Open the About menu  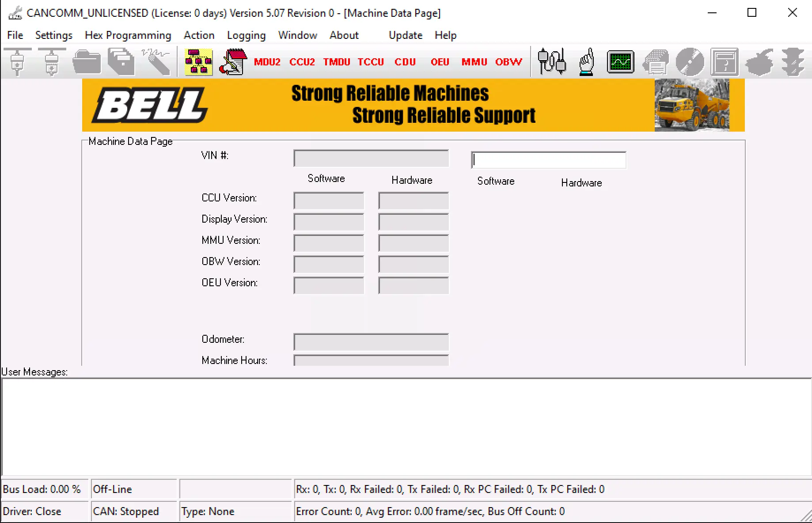tap(344, 35)
